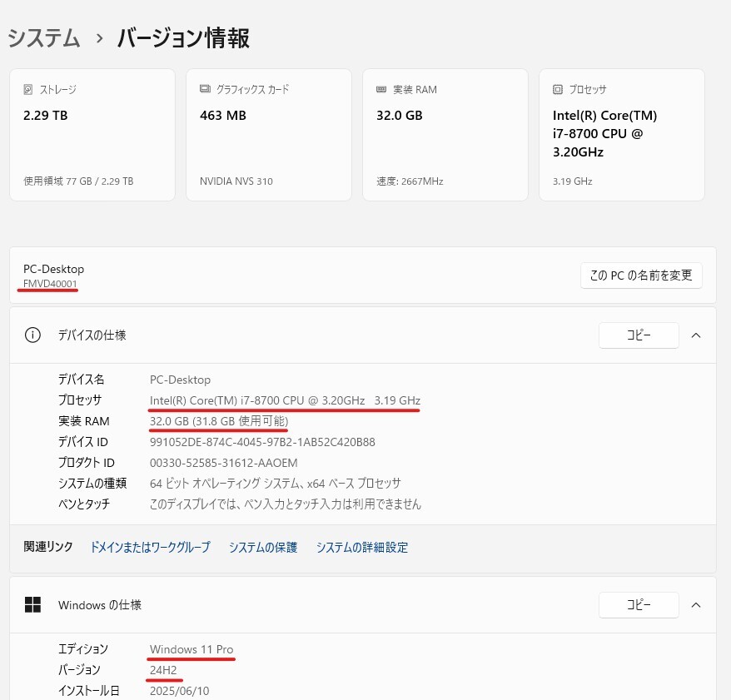
Task: Open ドメインまたはワークグループ link
Action: pos(150,547)
